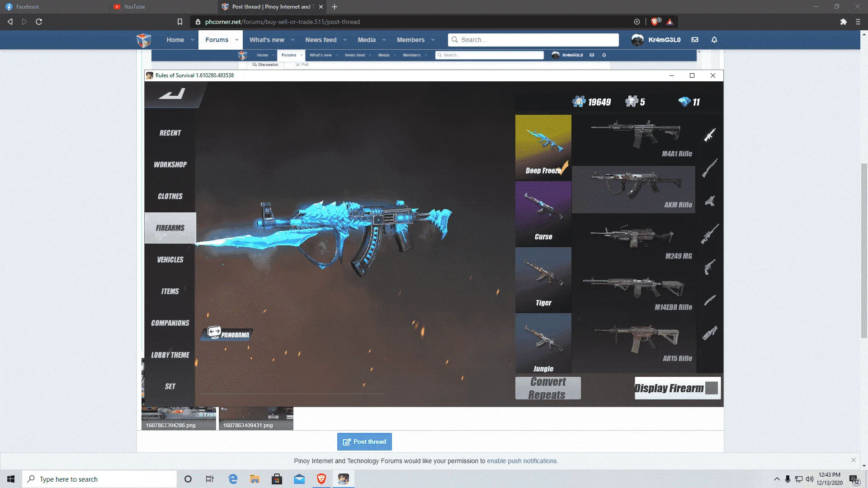
Task: Open the RECENT category
Action: point(170,133)
